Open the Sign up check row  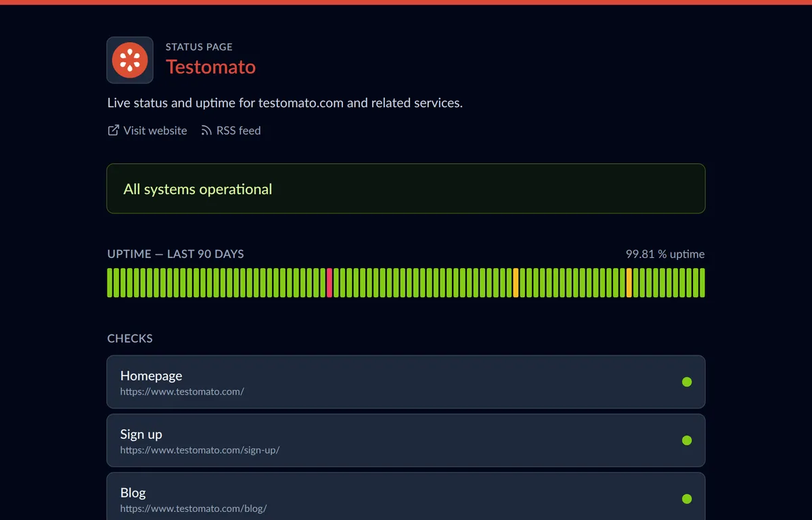(x=406, y=440)
